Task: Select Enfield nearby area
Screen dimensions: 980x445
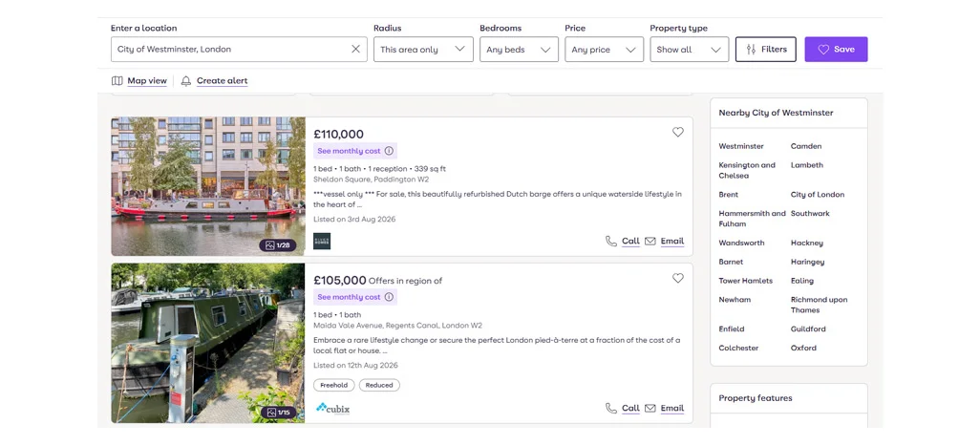Action: [x=732, y=328]
